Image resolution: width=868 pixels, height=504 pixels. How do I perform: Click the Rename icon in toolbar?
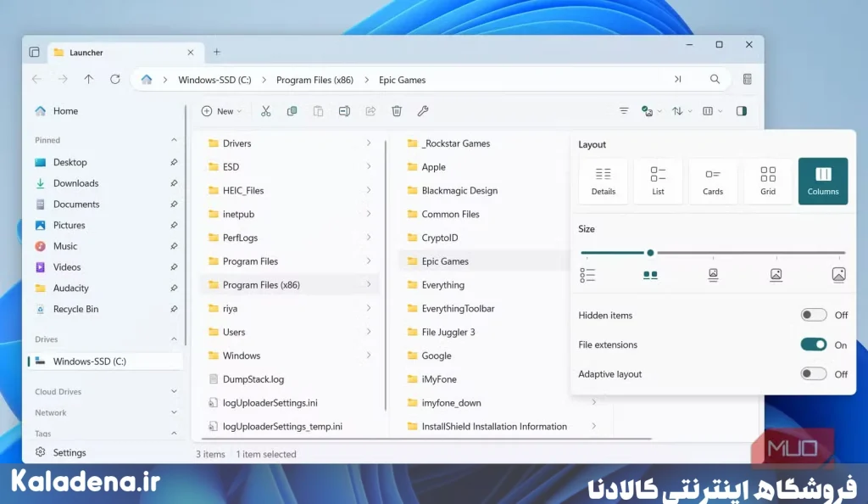click(344, 111)
